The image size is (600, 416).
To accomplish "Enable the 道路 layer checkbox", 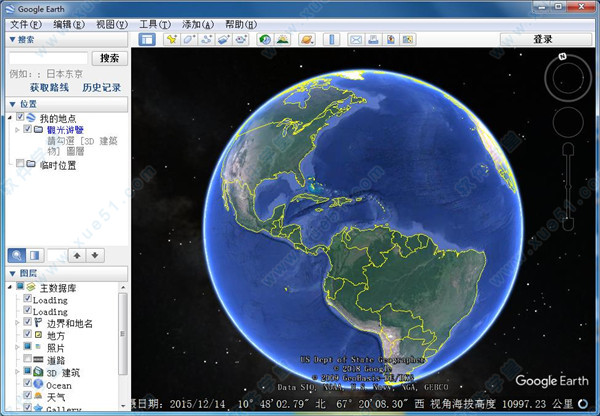I will tap(27, 360).
